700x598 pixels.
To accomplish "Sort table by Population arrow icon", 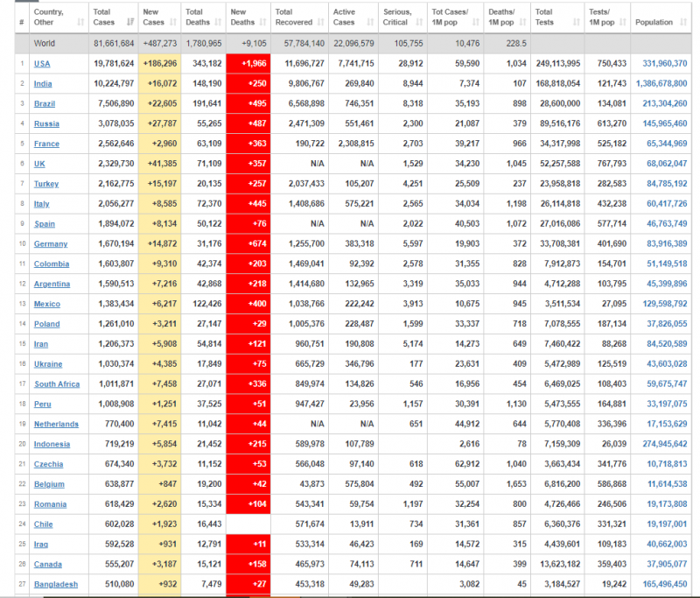I will (x=683, y=22).
